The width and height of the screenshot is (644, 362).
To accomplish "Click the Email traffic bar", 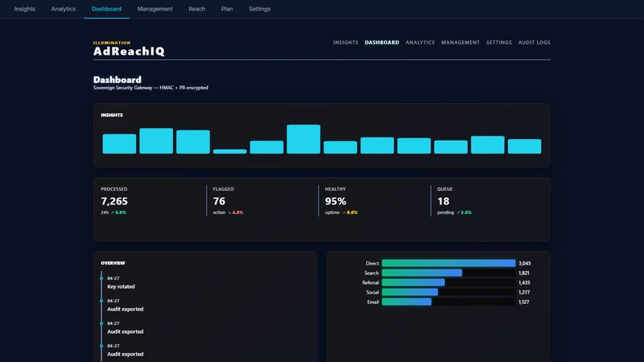I will pos(407,302).
